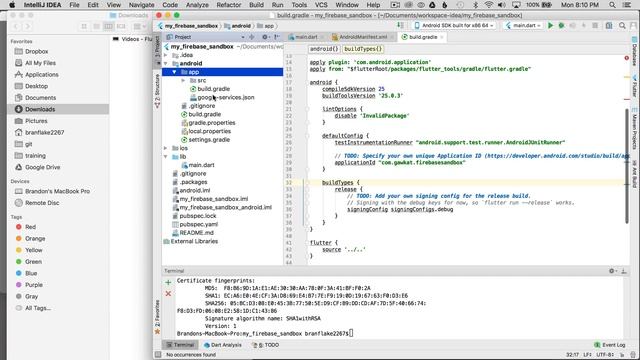Toggle the 1: Project side tool window button
This screenshot has width=640, height=360.
[157, 52]
